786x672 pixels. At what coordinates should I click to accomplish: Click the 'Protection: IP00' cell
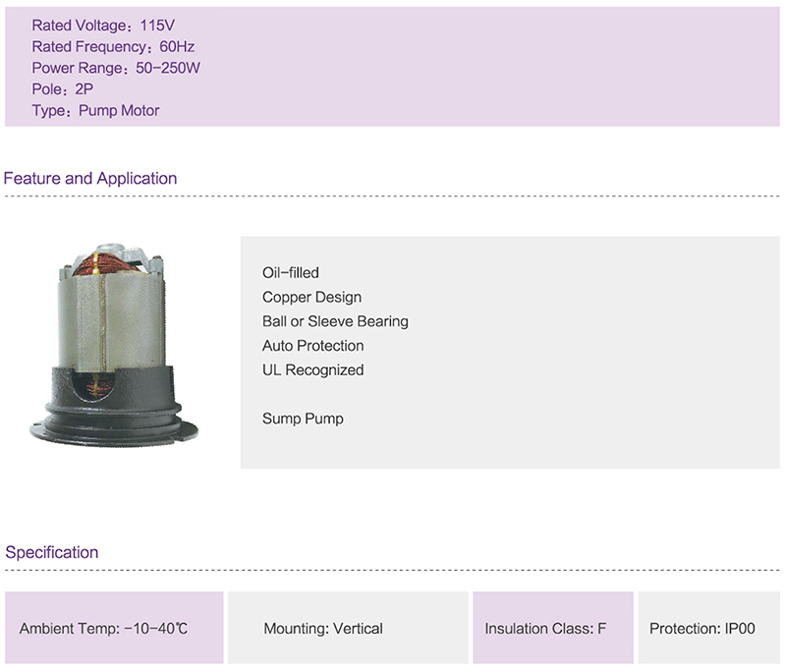point(708,628)
